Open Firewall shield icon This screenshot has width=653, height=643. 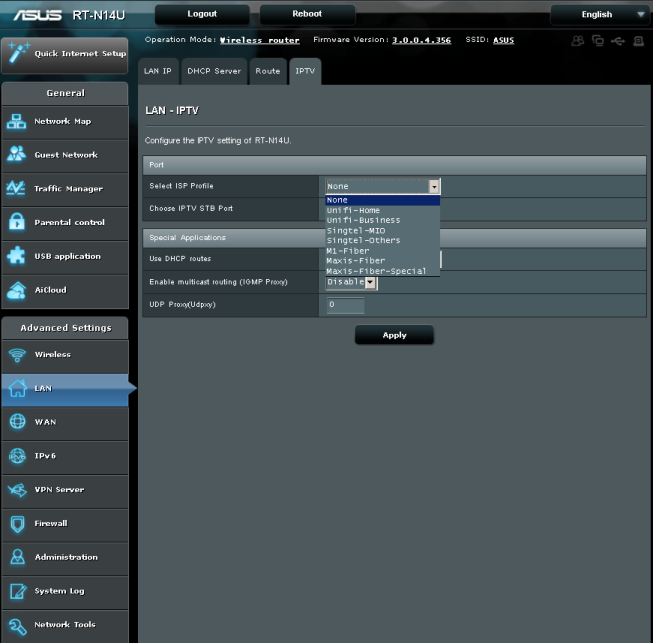[17, 524]
